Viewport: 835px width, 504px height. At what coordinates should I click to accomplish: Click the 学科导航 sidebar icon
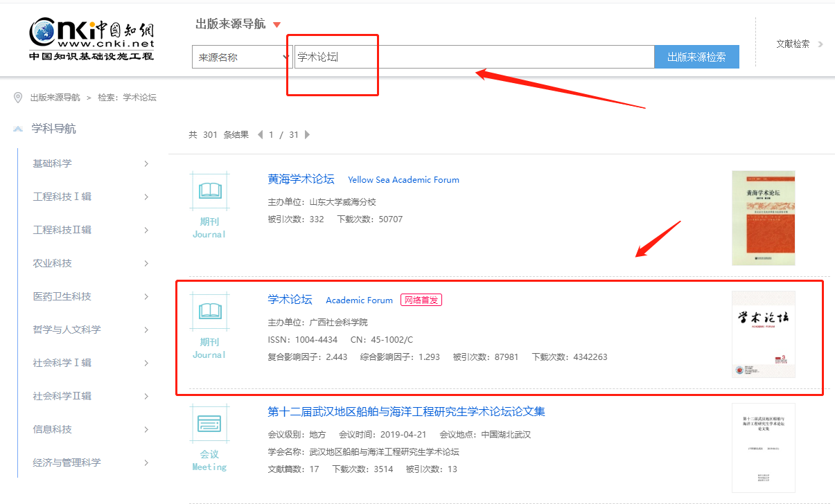tap(18, 129)
